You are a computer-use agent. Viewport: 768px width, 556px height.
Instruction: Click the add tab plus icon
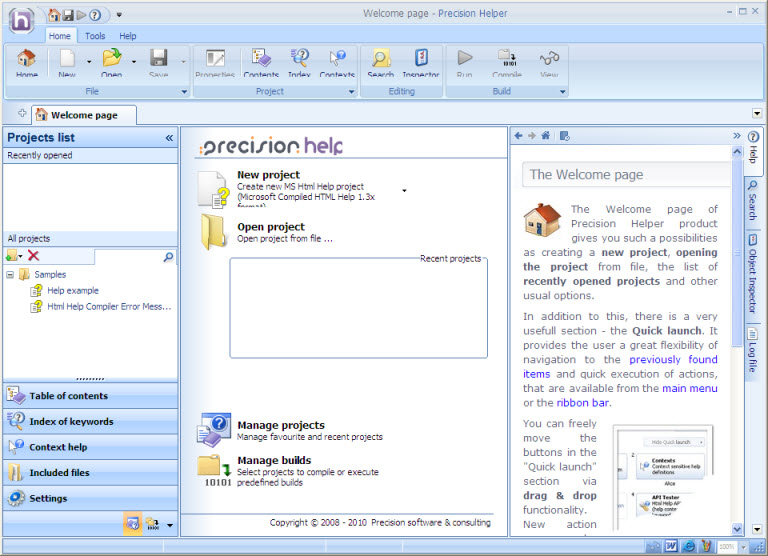pos(22,113)
